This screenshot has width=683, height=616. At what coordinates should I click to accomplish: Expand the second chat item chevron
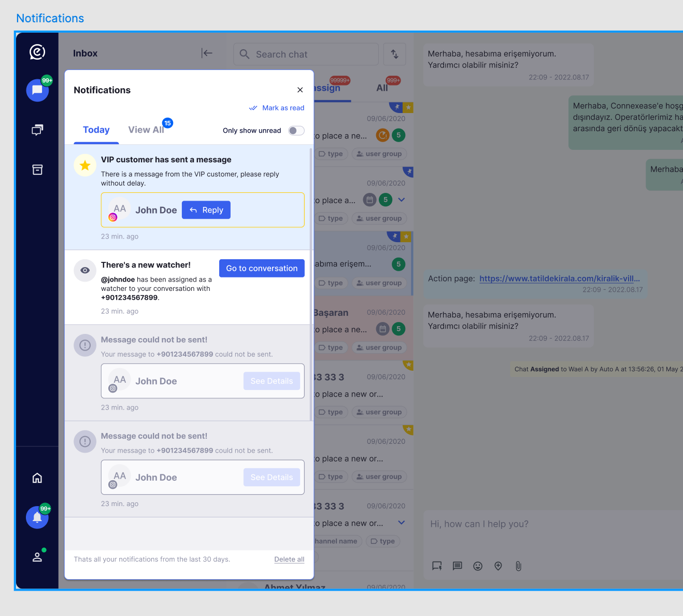(402, 200)
